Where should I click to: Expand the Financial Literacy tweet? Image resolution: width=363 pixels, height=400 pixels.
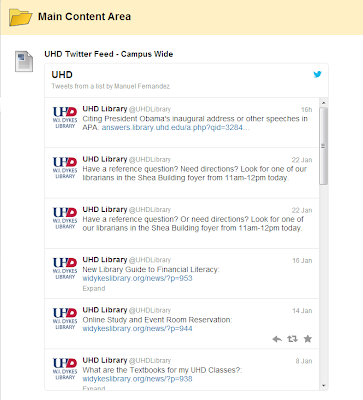pyautogui.click(x=94, y=288)
